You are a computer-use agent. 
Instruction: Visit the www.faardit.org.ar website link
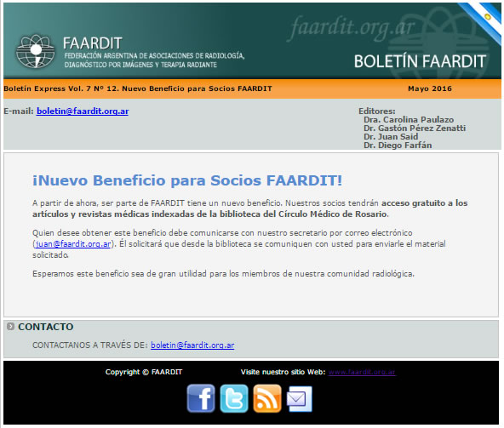(x=362, y=372)
